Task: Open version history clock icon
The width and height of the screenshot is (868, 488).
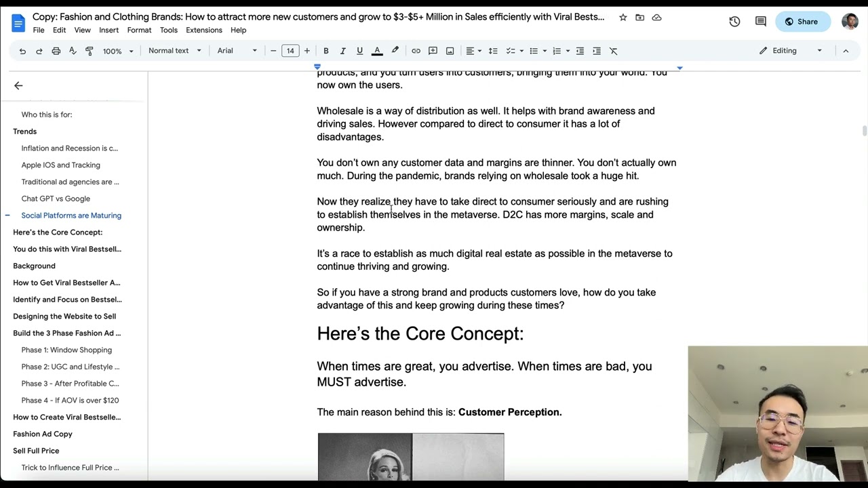Action: (734, 22)
